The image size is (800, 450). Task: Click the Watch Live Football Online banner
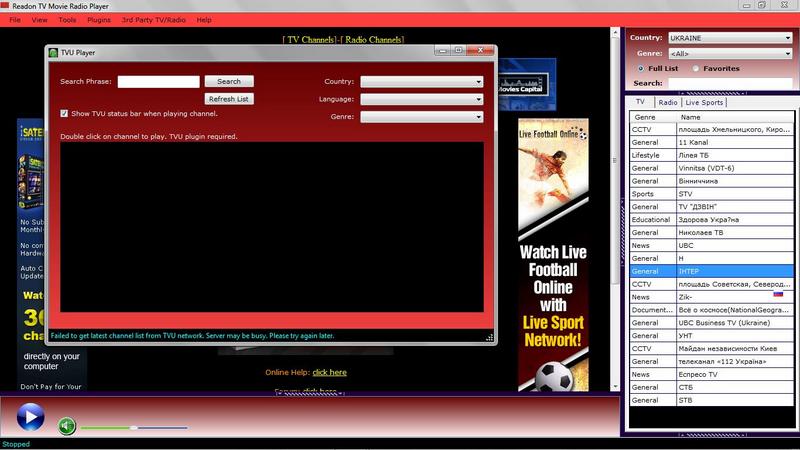point(553,255)
